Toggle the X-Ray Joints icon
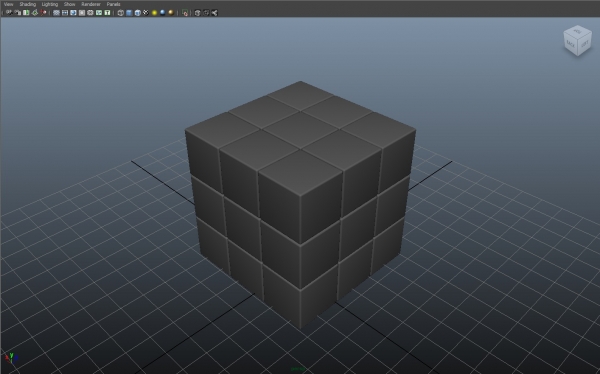Image resolution: width=600 pixels, height=374 pixels. [214, 13]
